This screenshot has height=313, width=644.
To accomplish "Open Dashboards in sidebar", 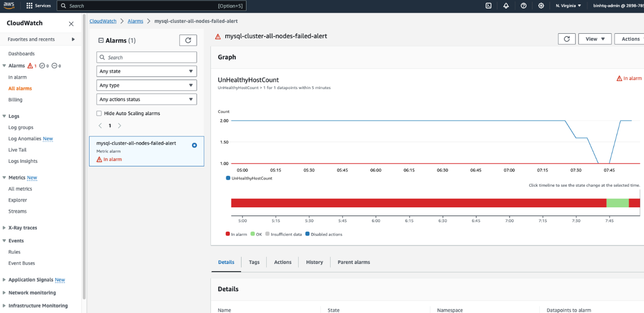I will (x=21, y=54).
